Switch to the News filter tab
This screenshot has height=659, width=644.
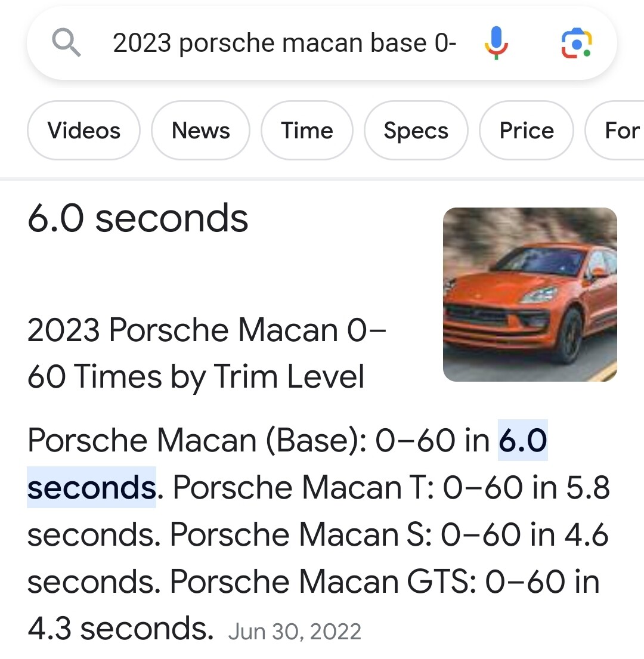point(201,130)
